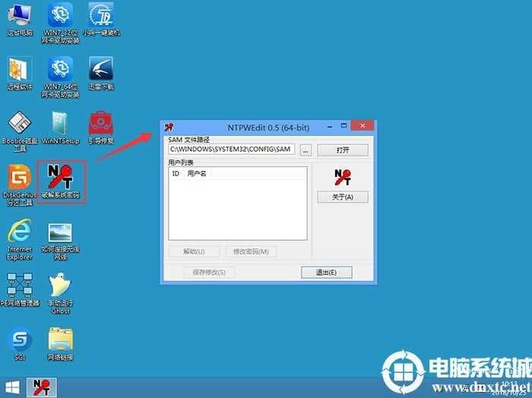Viewport: 532px width, 398px height.
Task: Launch Internet Explorer from the desktop
Action: [x=19, y=232]
